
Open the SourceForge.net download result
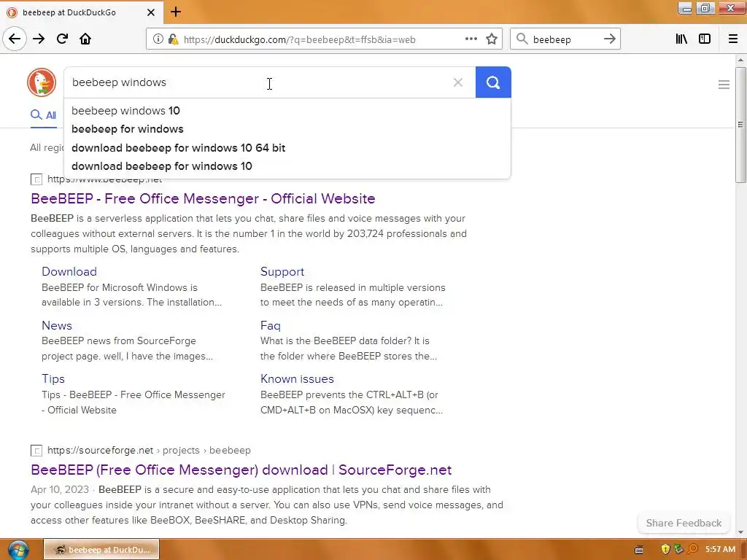pyautogui.click(x=241, y=470)
